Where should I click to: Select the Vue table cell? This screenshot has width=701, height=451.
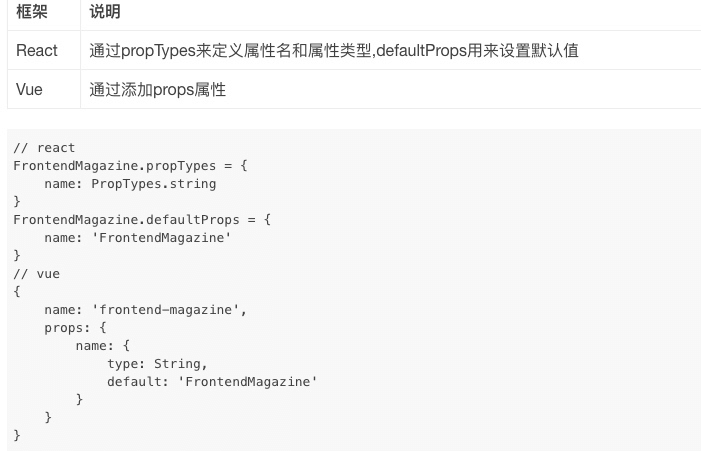44,89
